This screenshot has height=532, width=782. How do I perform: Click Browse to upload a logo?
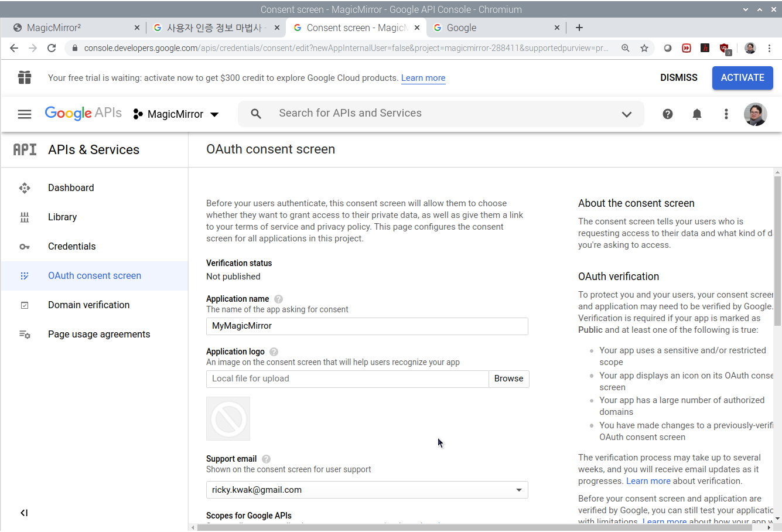coord(509,379)
